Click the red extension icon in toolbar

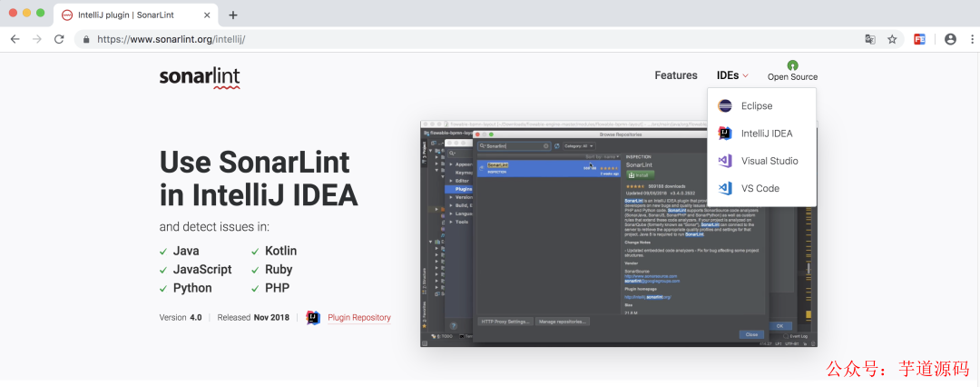click(x=919, y=39)
